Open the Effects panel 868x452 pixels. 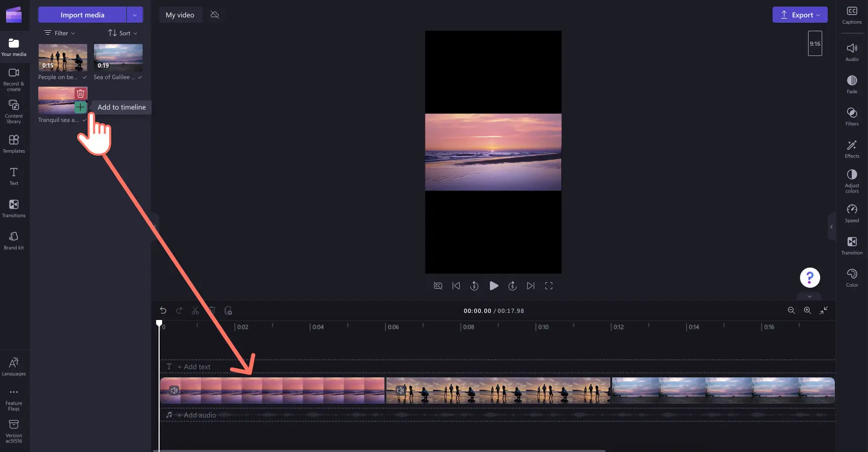pos(852,149)
